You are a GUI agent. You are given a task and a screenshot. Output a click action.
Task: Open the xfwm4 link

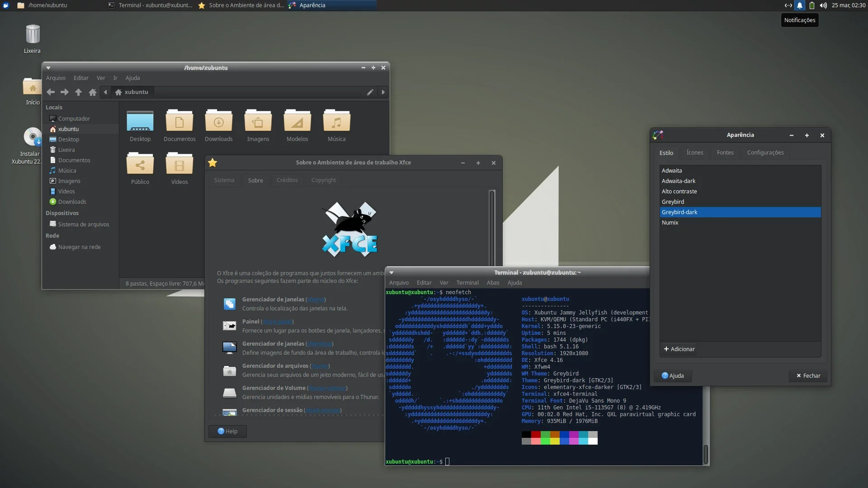click(x=316, y=300)
